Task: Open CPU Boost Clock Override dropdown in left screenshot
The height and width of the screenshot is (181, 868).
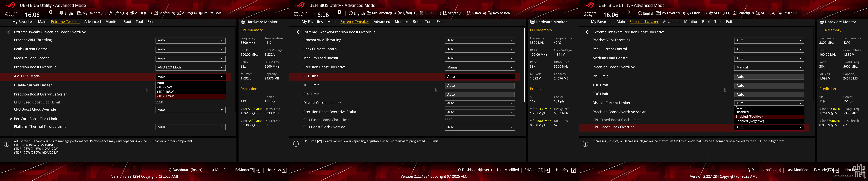Action: pyautogui.click(x=190, y=110)
